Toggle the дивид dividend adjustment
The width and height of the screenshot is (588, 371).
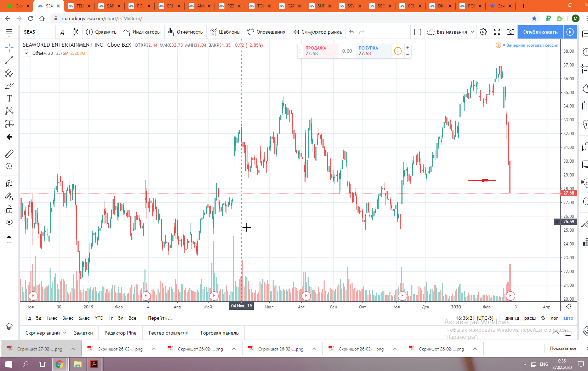[512, 318]
